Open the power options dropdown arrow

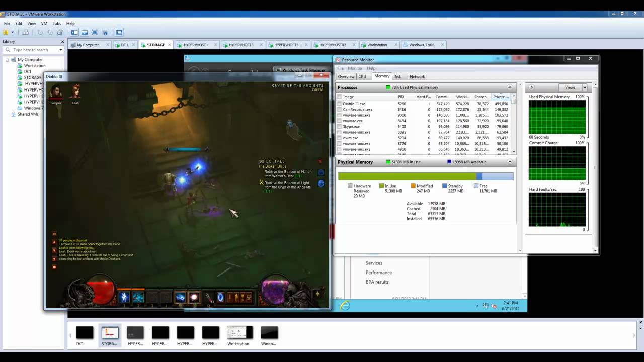[14, 32]
